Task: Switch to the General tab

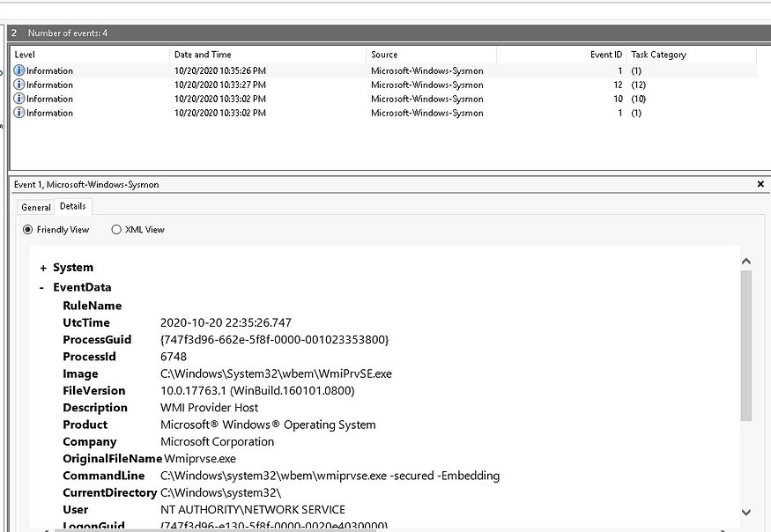Action: [36, 207]
